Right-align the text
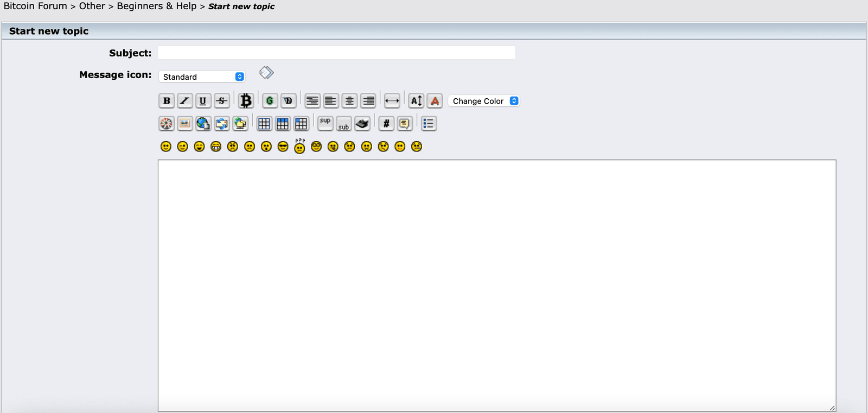The image size is (868, 413). 368,101
